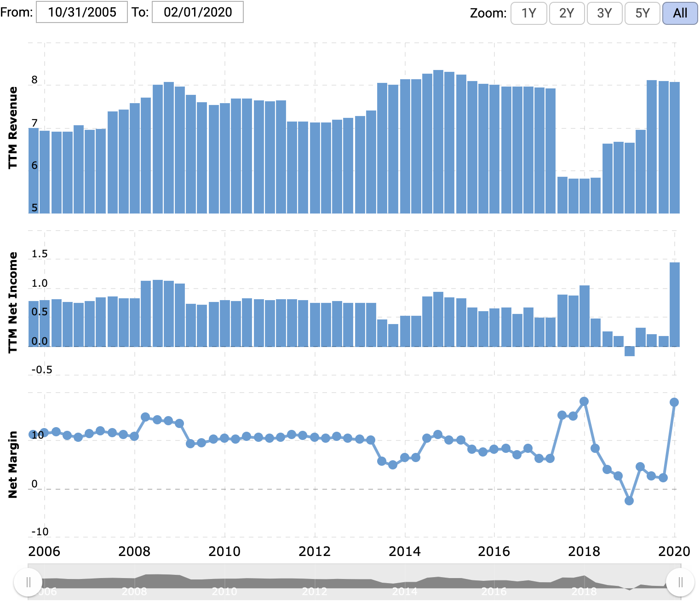Click the first Net Margin point in 2006

point(33,434)
